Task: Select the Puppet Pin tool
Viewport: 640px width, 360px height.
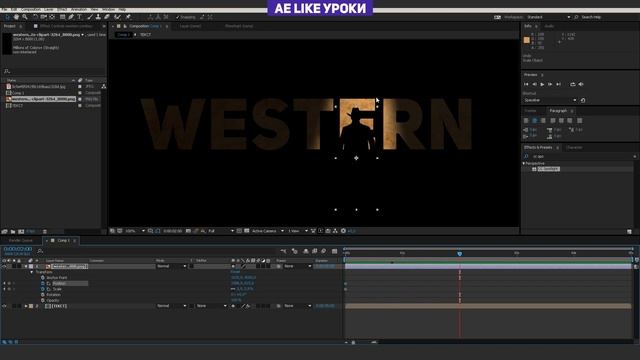Action: (128, 17)
